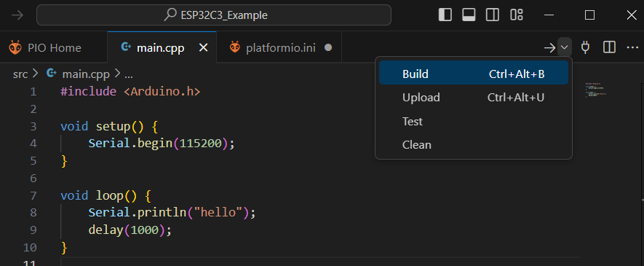Viewport: 644px width, 266px height.
Task: Click the delay(1000) line
Action: coord(130,230)
